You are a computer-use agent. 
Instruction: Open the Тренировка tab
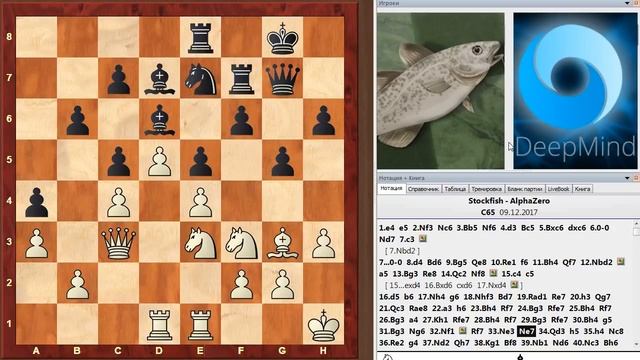coord(486,189)
